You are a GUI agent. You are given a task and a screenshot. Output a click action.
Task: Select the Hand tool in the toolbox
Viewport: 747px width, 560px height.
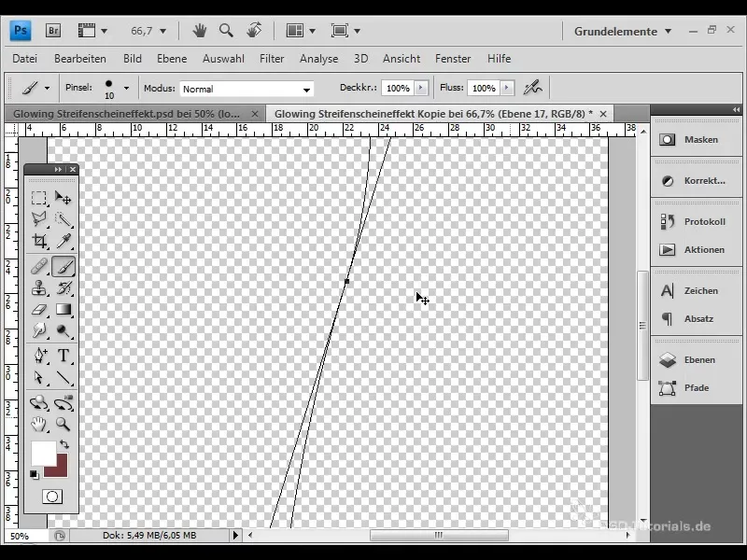coord(39,425)
